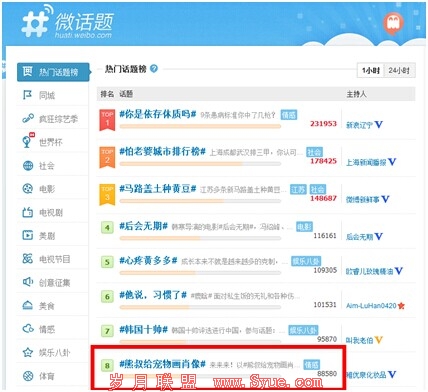The width and height of the screenshot is (428, 392).
Task: Open topic #心疼黄多多#
Action: coord(148,261)
